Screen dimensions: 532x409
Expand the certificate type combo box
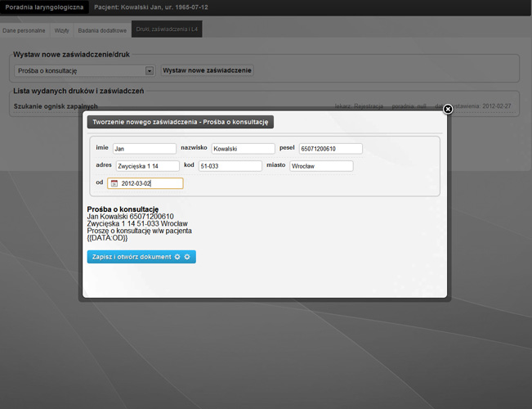(x=84, y=70)
